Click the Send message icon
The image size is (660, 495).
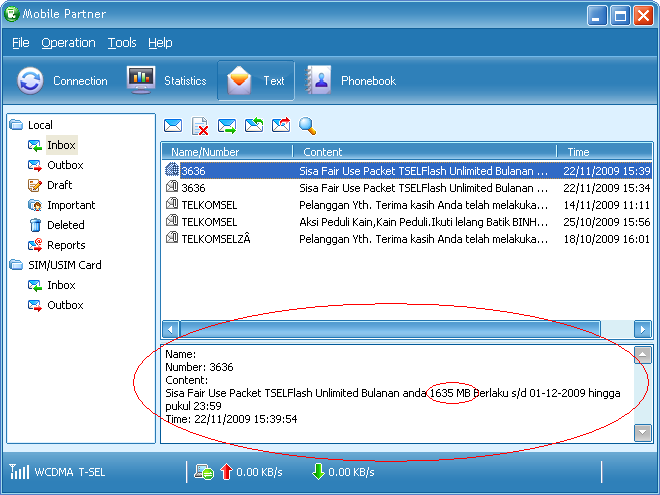[x=227, y=126]
